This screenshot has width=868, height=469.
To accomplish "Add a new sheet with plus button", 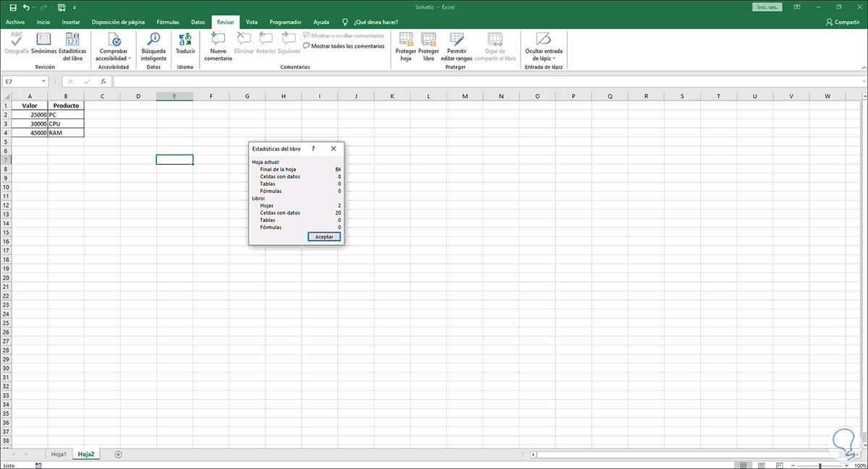I will click(118, 454).
